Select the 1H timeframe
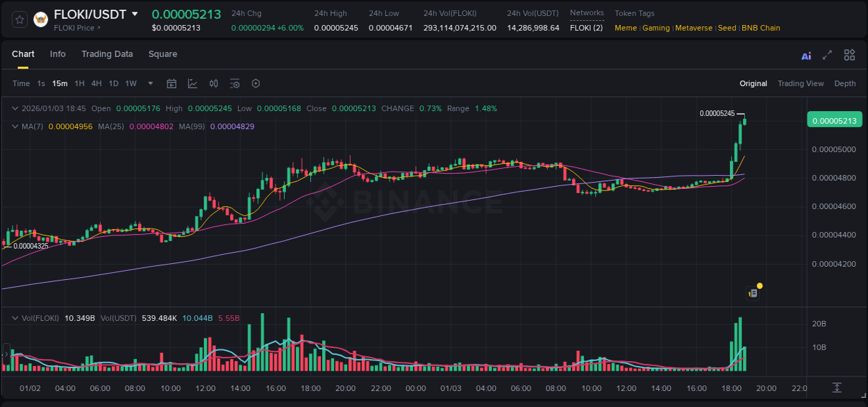868x407 pixels. 79,83
